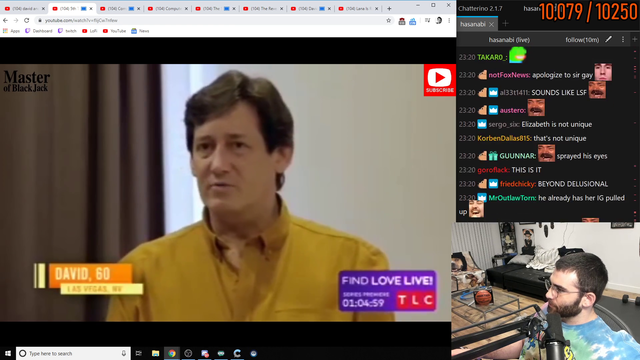Click username austero in chat

pyautogui.click(x=512, y=110)
